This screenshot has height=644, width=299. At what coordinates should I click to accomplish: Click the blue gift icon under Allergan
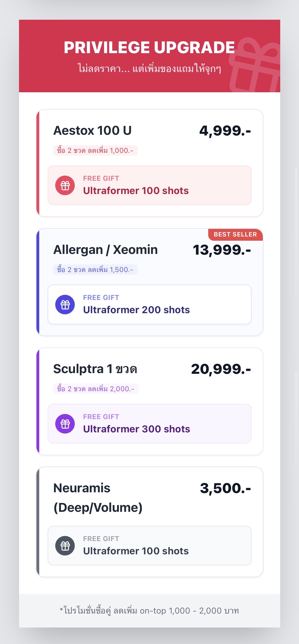coord(65,305)
